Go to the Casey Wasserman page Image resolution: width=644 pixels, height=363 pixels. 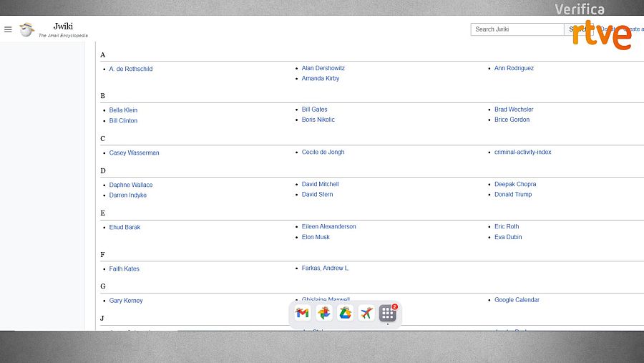pyautogui.click(x=134, y=153)
